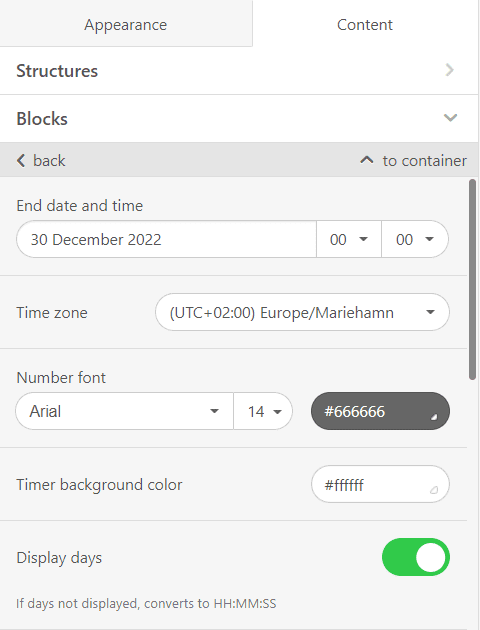Switch to the Appearance tab
Viewport: 480px width, 630px height.
[126, 24]
